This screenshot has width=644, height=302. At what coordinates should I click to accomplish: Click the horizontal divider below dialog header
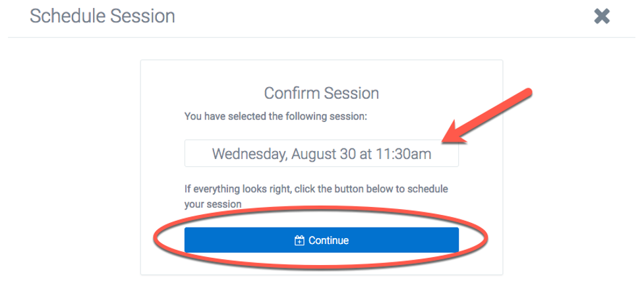click(x=321, y=38)
